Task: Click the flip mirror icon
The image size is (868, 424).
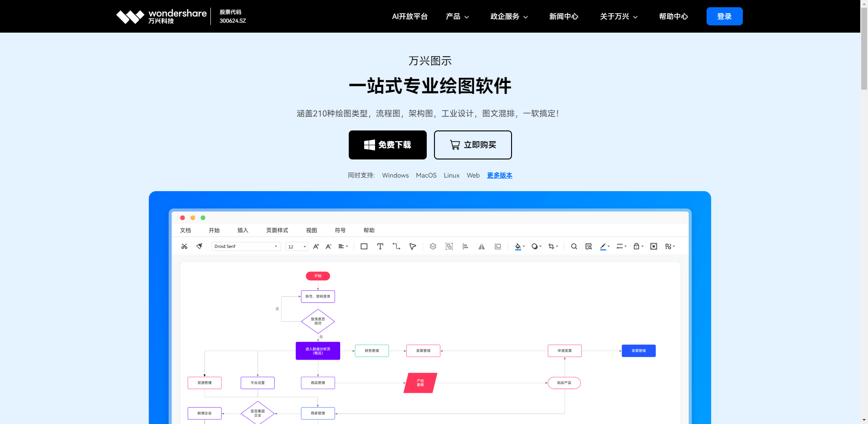Action: tap(482, 246)
